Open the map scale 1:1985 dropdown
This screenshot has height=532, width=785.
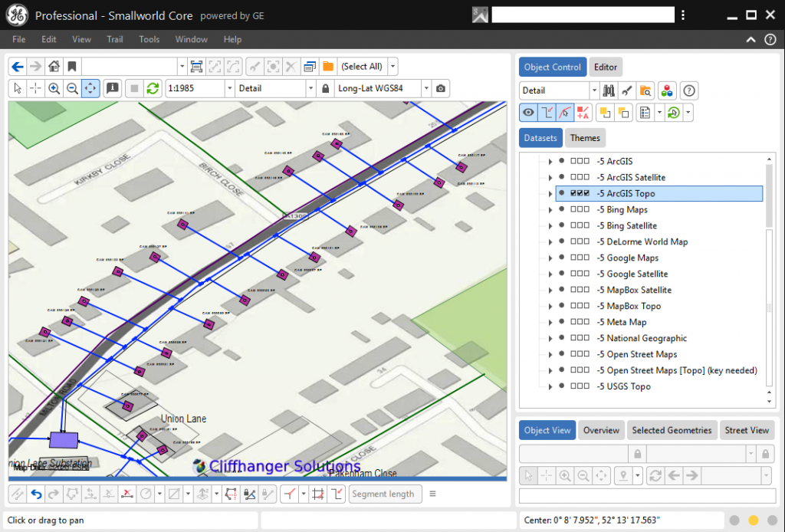click(229, 89)
